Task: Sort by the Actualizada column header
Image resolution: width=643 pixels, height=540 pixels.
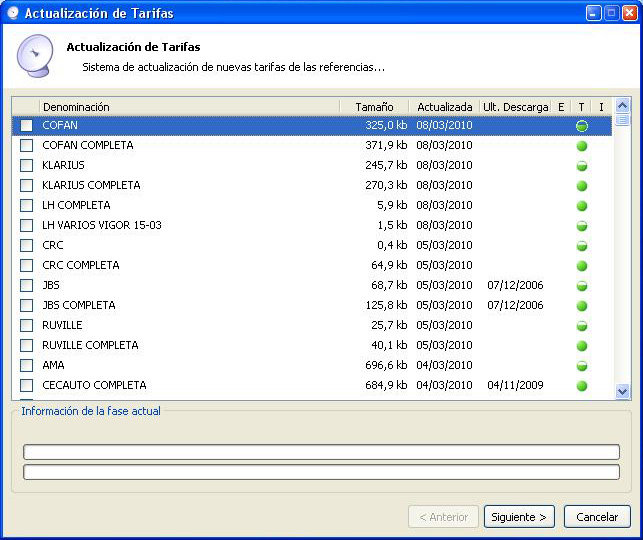Action: coord(445,107)
